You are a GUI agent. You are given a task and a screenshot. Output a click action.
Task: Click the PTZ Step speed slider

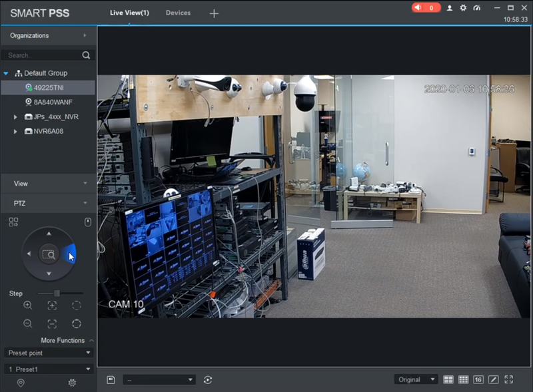pyautogui.click(x=57, y=293)
